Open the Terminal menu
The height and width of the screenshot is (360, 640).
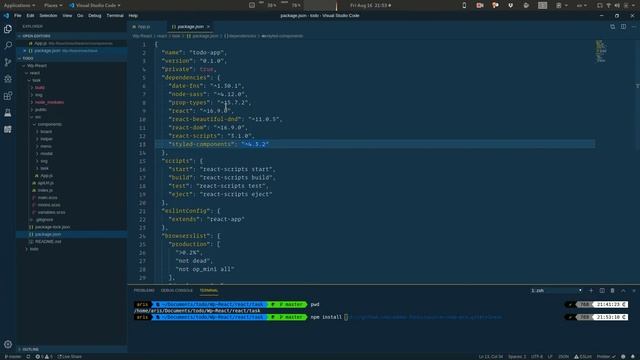click(x=115, y=16)
